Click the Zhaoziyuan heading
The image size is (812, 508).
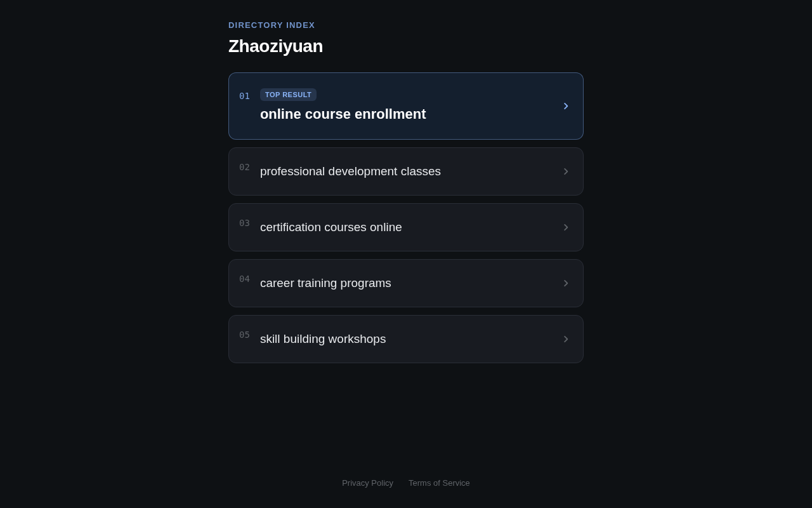coord(275,46)
